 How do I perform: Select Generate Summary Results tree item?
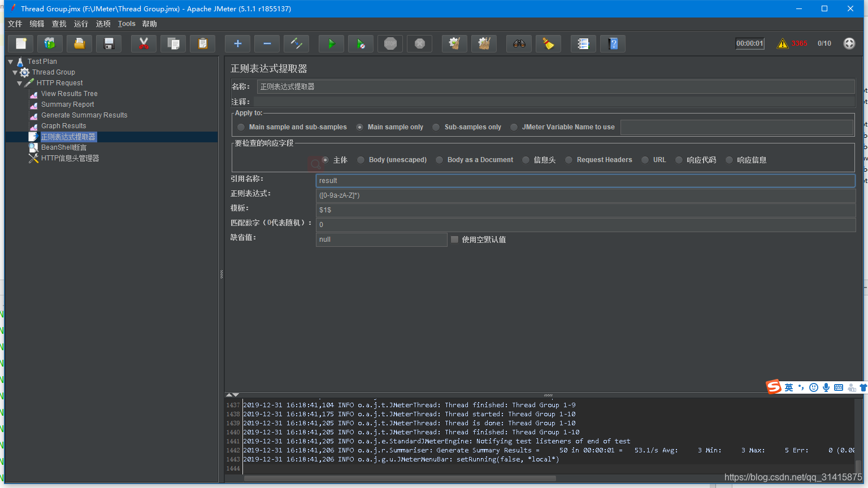coord(84,115)
